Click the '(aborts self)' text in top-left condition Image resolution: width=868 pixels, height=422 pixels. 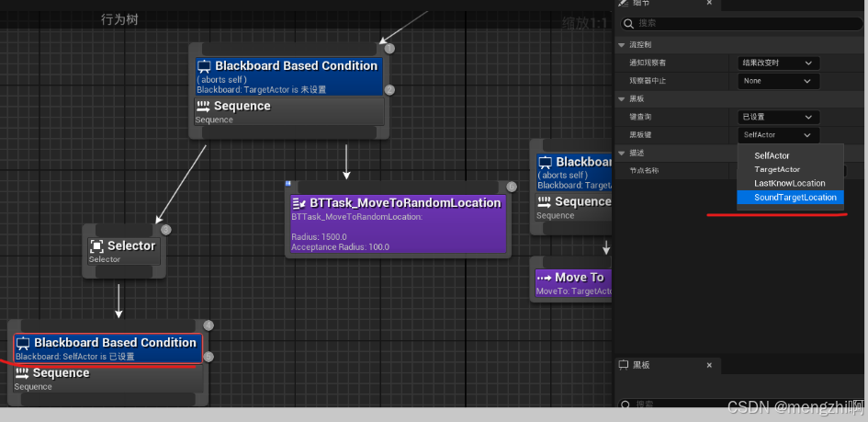click(221, 80)
